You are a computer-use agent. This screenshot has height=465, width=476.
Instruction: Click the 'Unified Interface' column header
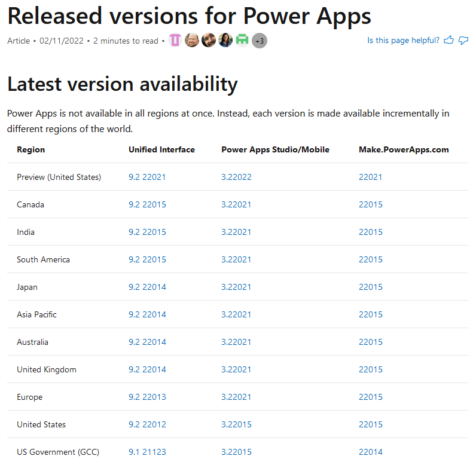pyautogui.click(x=162, y=150)
